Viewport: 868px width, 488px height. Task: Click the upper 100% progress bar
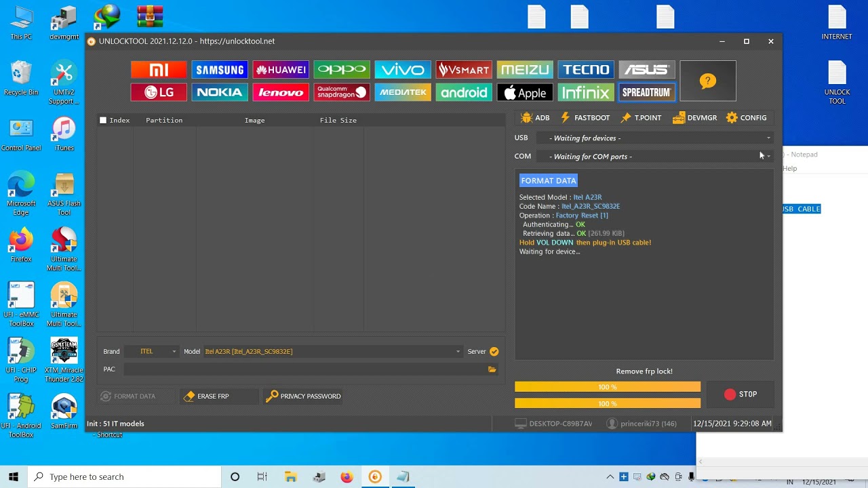pos(608,387)
